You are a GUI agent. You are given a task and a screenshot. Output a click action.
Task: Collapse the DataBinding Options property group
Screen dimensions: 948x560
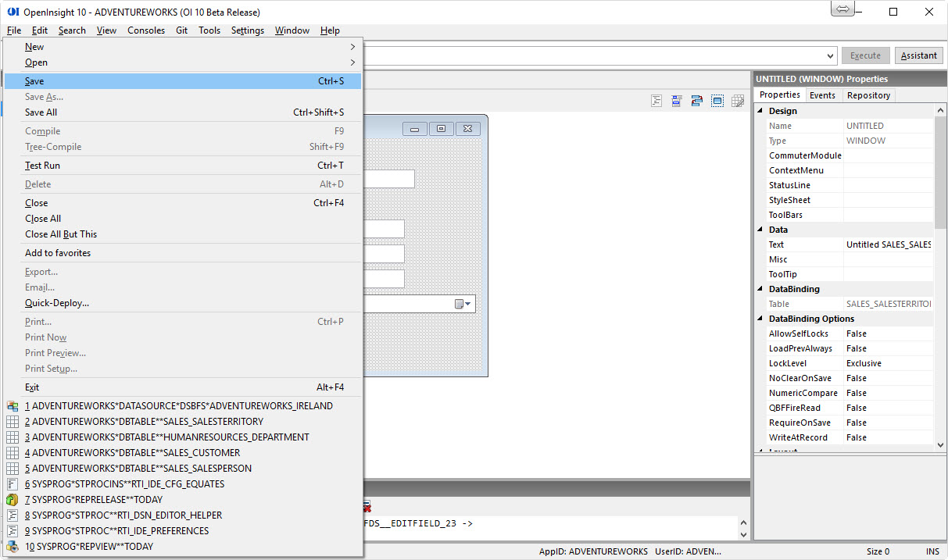click(x=760, y=319)
